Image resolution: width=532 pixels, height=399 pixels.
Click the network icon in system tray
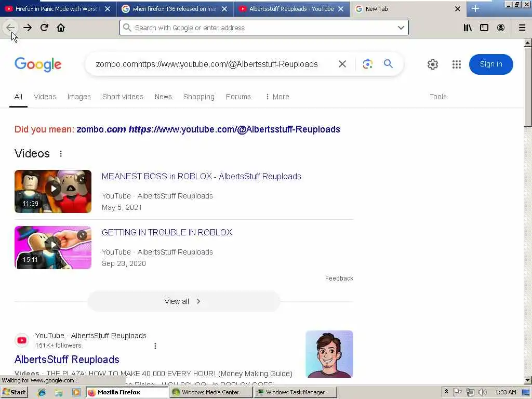(470, 392)
